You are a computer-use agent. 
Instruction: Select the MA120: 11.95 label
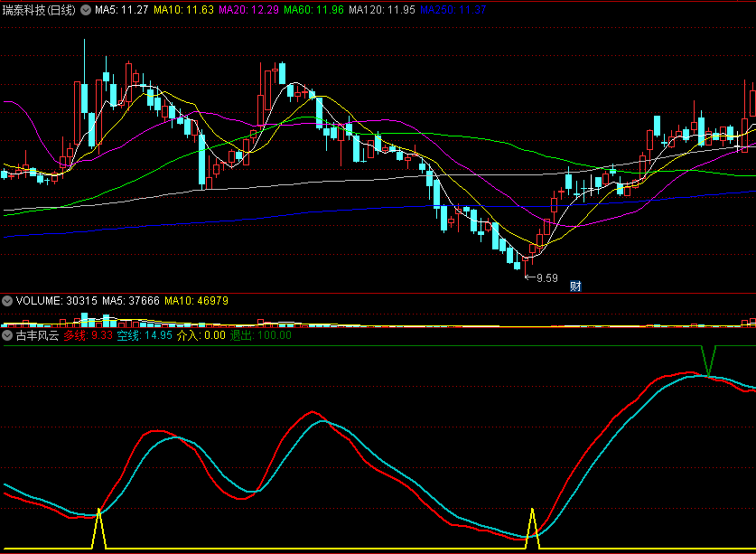(382, 10)
